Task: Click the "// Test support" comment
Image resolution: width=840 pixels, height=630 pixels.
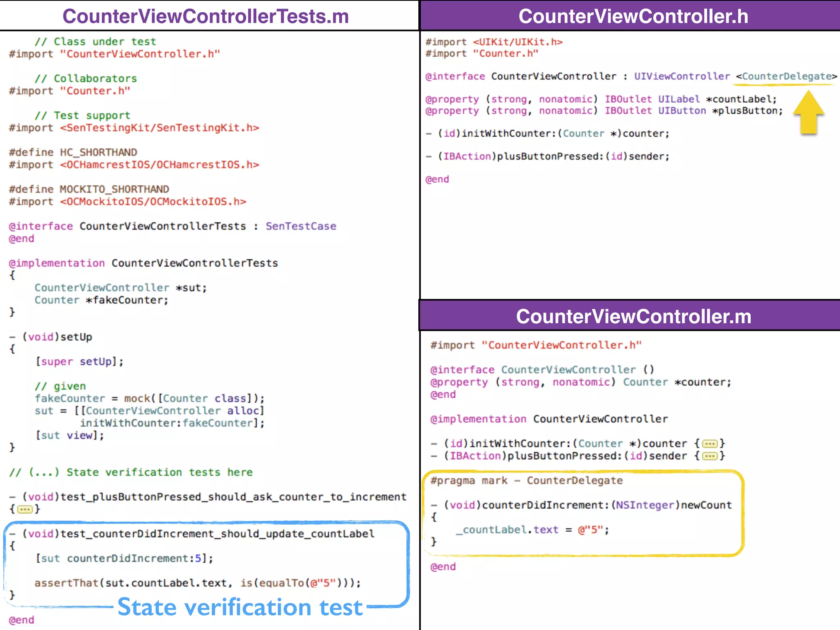Action: pyautogui.click(x=82, y=116)
